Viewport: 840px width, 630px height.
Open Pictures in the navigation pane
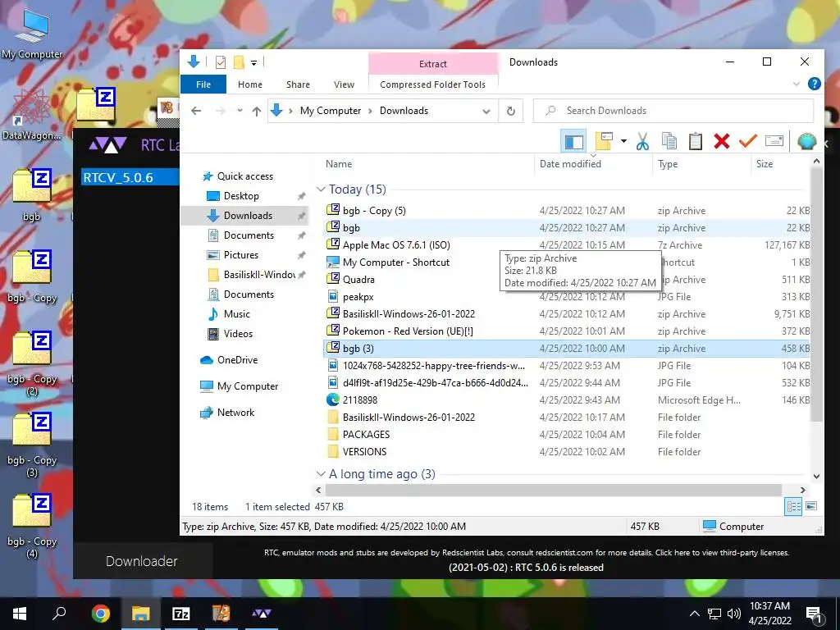coord(241,255)
